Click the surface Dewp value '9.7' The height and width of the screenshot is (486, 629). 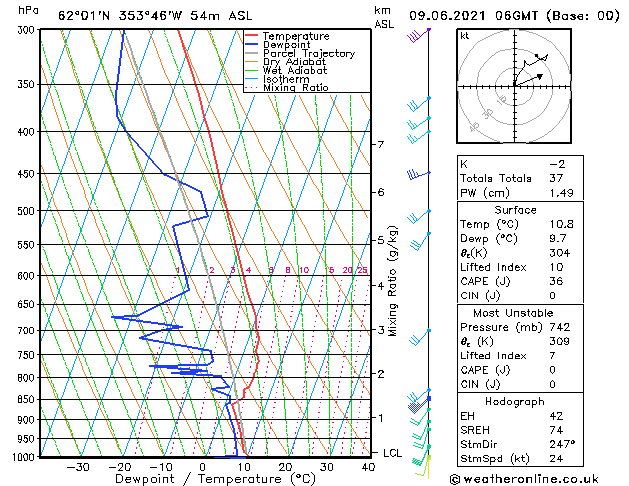pyautogui.click(x=558, y=239)
